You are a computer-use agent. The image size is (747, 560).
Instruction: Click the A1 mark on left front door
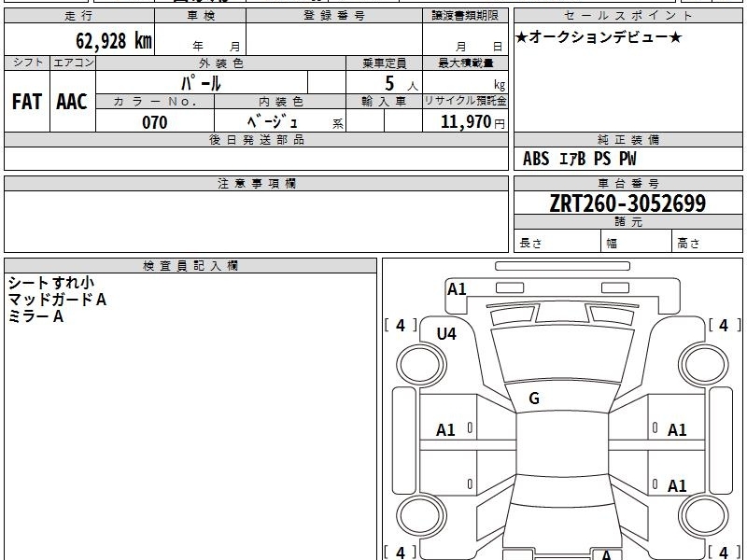click(446, 430)
